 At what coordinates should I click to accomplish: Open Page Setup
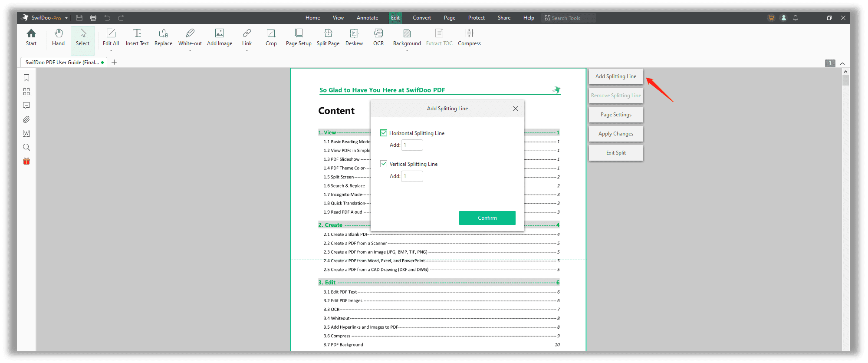pos(299,37)
